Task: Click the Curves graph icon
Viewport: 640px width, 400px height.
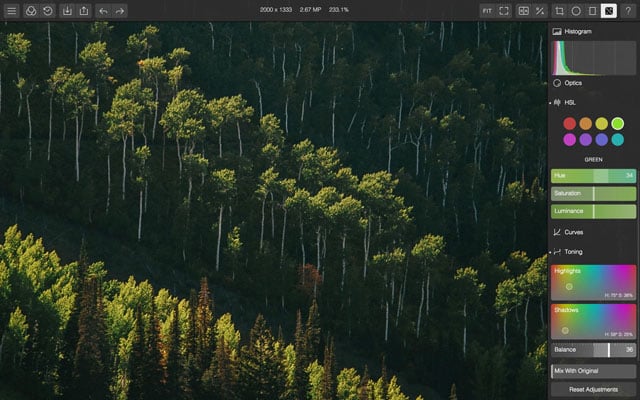Action: tap(557, 232)
